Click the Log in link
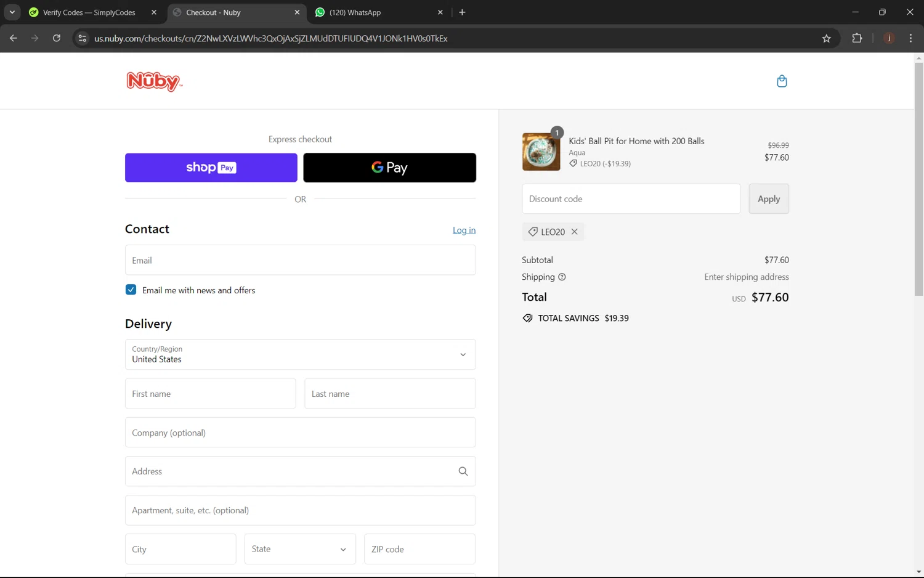Viewport: 924px width, 578px height. coord(464,230)
